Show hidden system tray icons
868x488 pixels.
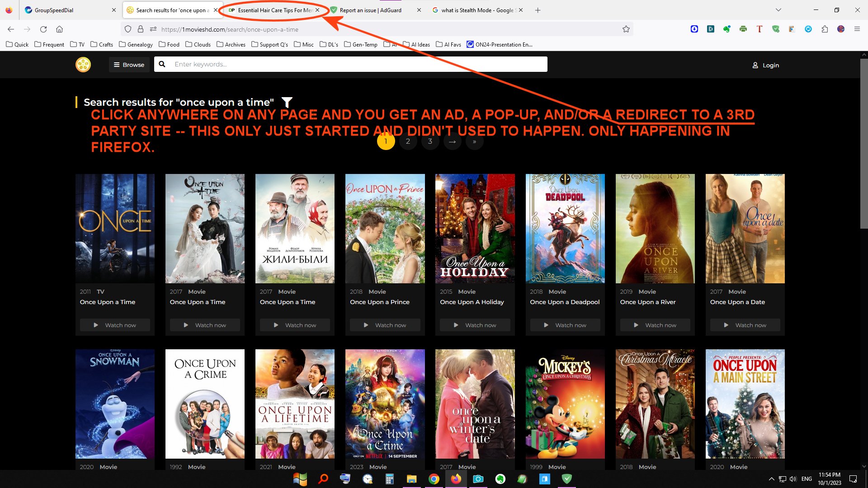(771, 479)
